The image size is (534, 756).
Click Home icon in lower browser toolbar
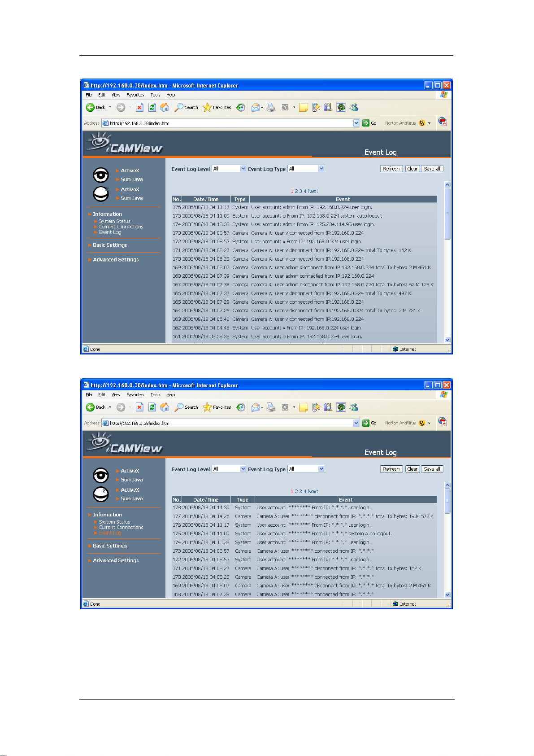[165, 407]
